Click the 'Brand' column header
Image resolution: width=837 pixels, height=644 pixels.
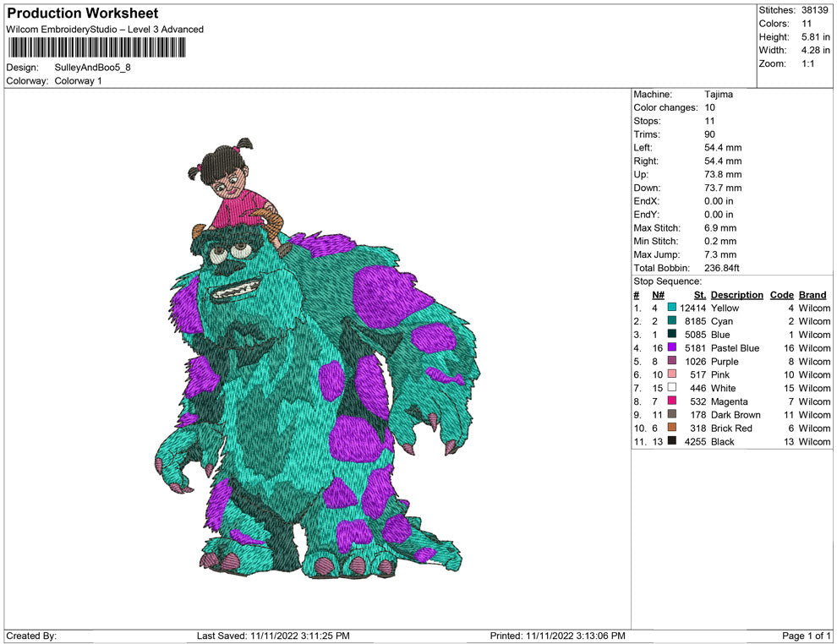coord(812,295)
